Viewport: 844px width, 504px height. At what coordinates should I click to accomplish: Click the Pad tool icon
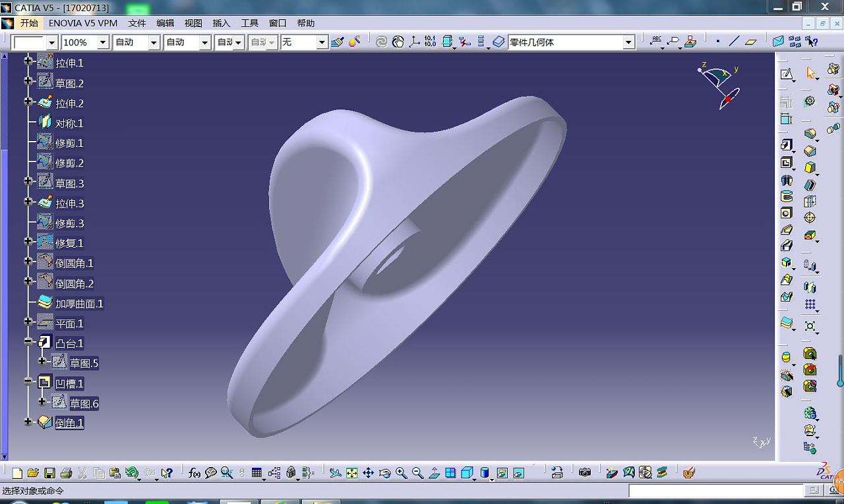[786, 145]
